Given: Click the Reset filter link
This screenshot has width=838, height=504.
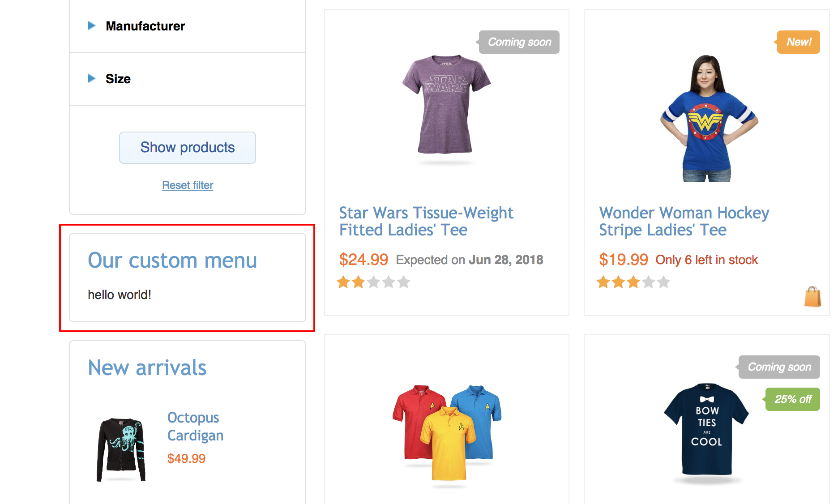Looking at the screenshot, I should (187, 185).
